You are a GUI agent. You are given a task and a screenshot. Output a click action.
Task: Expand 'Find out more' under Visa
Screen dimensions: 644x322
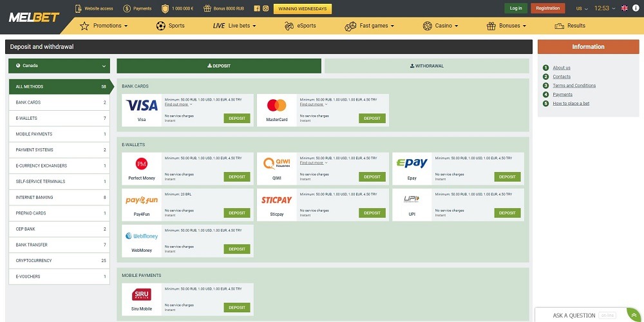pyautogui.click(x=178, y=104)
